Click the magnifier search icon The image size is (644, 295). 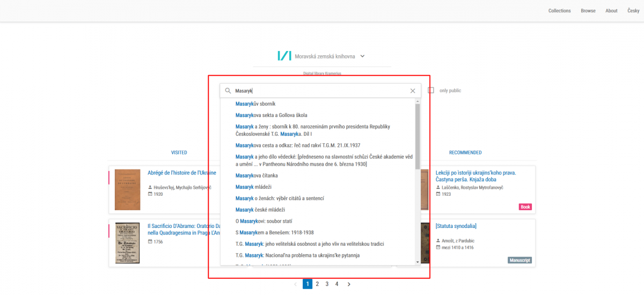(228, 91)
